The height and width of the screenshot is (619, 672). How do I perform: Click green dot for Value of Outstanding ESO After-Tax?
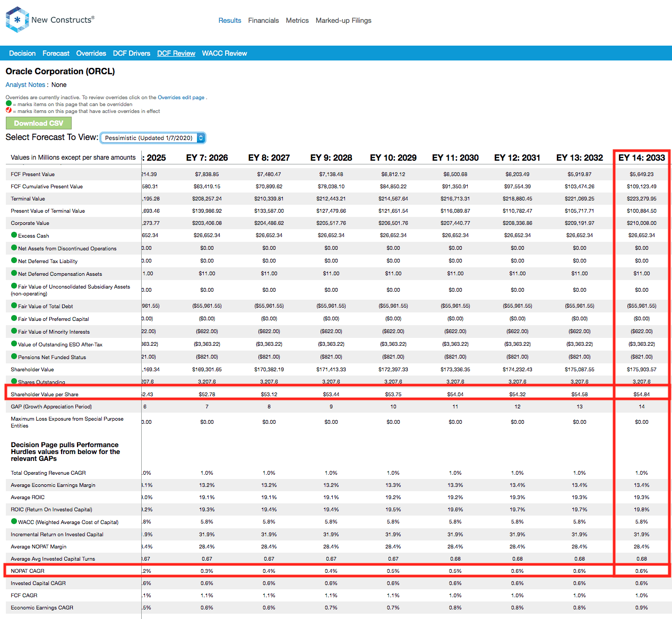coord(14,343)
